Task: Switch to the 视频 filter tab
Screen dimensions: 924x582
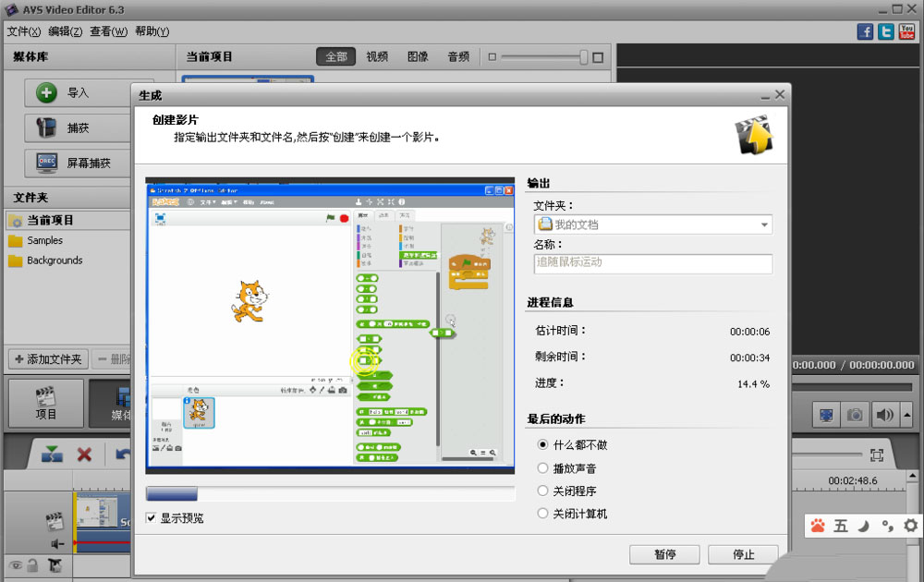Action: click(377, 57)
